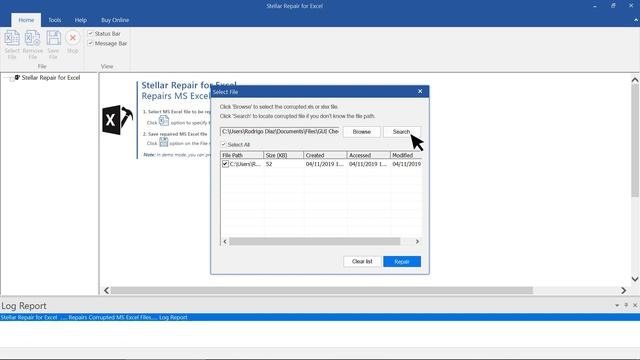Image resolution: width=640 pixels, height=360 pixels.
Task: Close the Log Report panel
Action: pos(635,305)
